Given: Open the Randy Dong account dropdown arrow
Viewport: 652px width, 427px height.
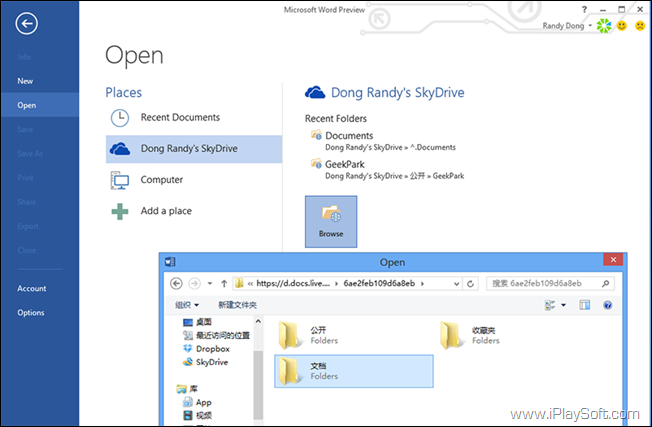Looking at the screenshot, I should click(590, 26).
